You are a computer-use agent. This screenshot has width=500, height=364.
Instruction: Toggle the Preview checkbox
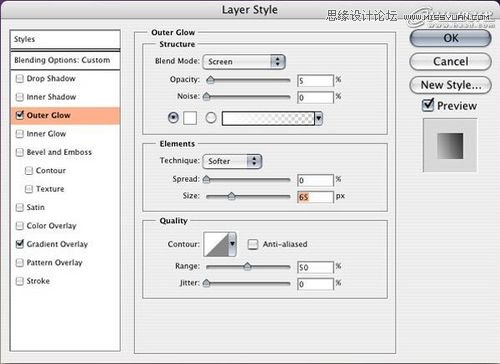point(428,105)
